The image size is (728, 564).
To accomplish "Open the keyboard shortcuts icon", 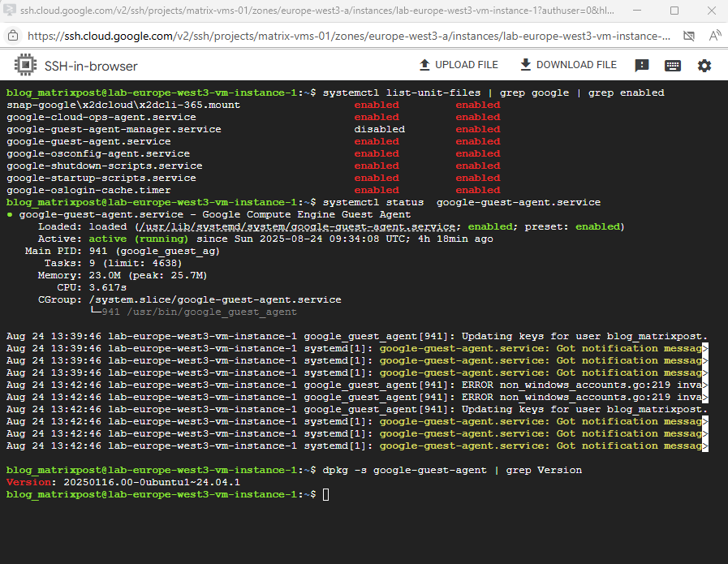I will (672, 66).
